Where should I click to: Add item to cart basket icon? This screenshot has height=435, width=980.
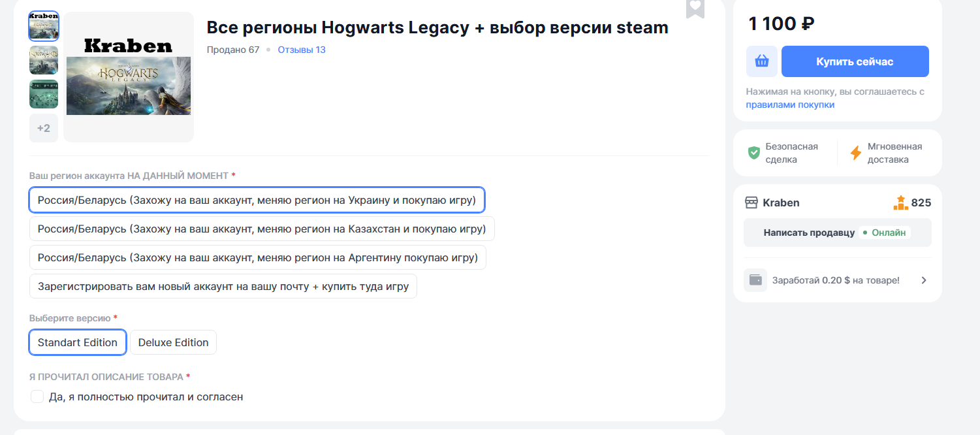(761, 61)
